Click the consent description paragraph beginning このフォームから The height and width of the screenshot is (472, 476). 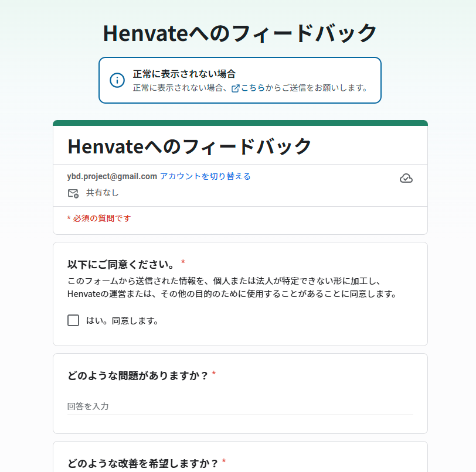tap(232, 288)
